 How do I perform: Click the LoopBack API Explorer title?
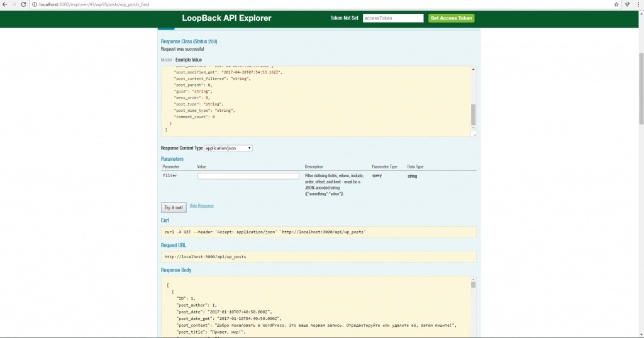tap(226, 18)
